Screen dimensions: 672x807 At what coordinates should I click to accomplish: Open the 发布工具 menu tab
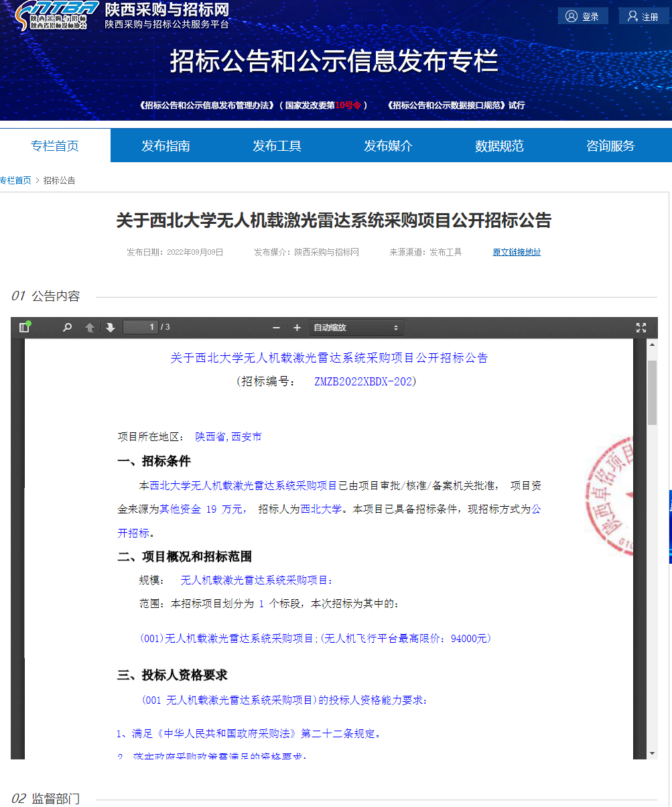[x=277, y=146]
